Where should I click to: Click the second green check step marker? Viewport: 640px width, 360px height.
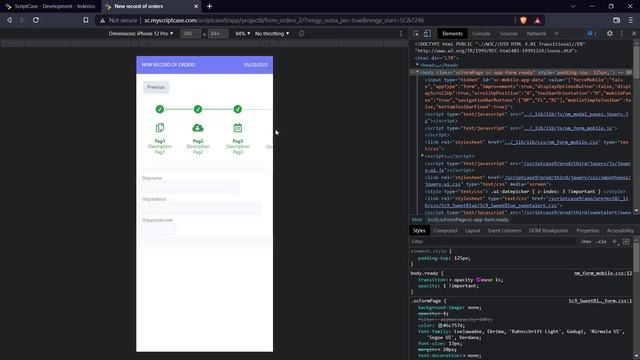pos(198,109)
